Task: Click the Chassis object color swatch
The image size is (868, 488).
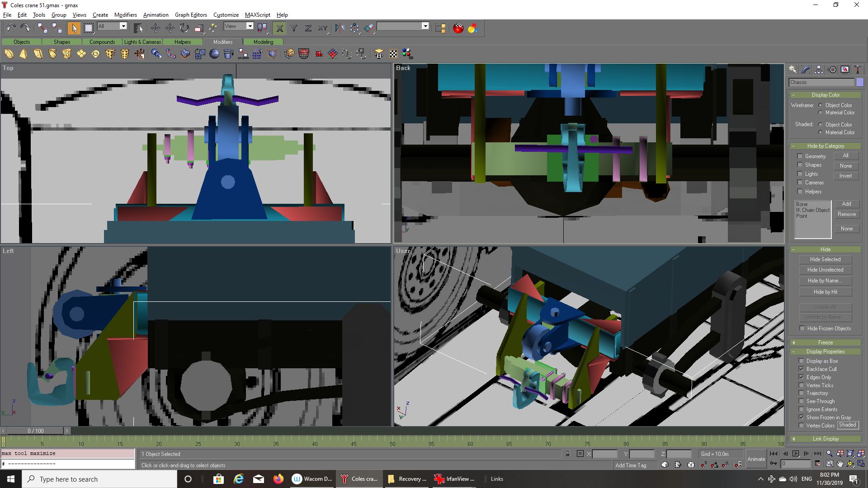Action: (860, 82)
